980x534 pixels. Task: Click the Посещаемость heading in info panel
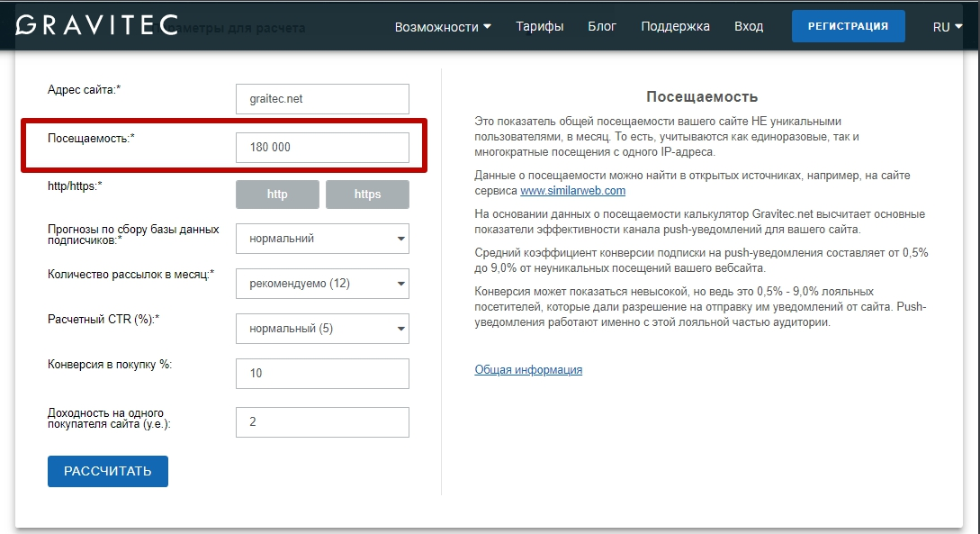(x=702, y=97)
